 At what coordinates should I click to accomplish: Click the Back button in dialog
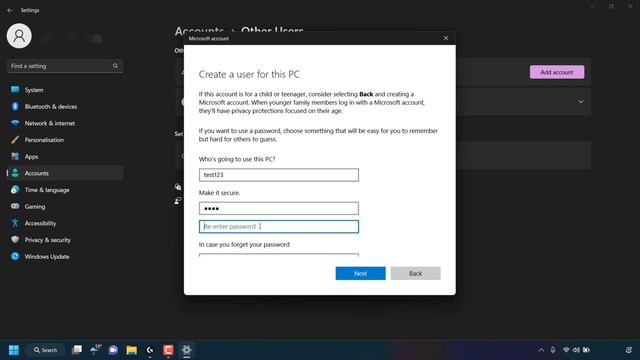[416, 273]
